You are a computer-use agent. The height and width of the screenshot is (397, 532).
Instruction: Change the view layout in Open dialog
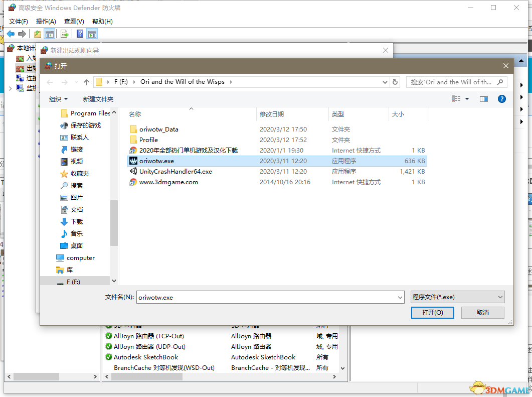point(456,99)
